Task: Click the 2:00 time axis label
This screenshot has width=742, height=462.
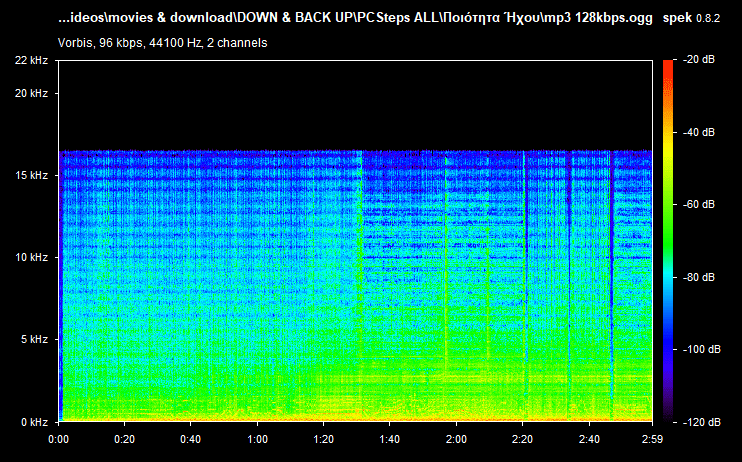Action: click(x=456, y=439)
